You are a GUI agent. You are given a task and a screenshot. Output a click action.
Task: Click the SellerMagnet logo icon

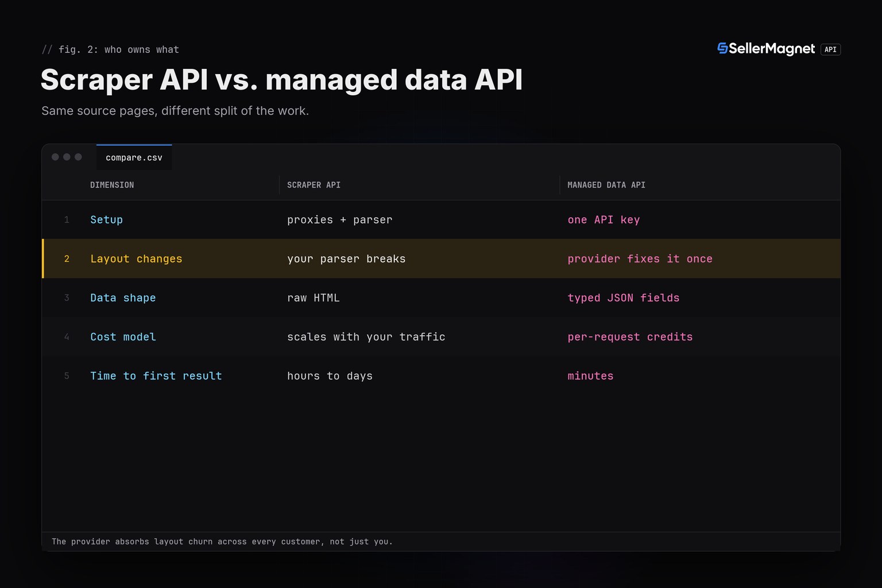click(x=722, y=49)
